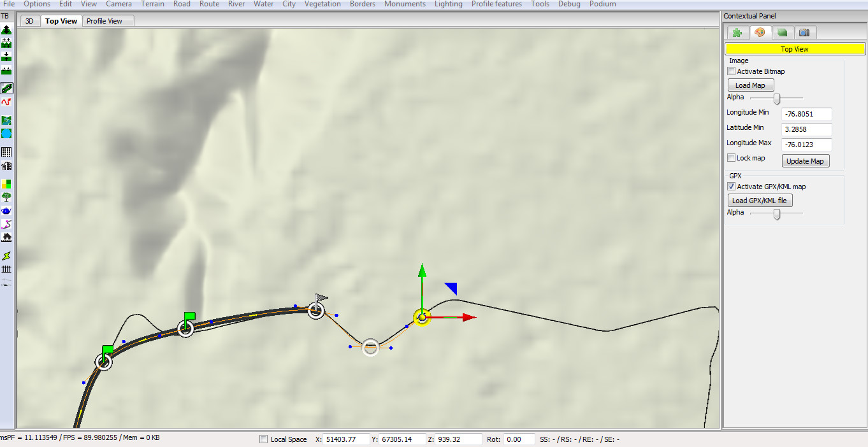This screenshot has height=447, width=868.
Task: Open the camera tab in Contextual Panel
Action: tap(804, 32)
